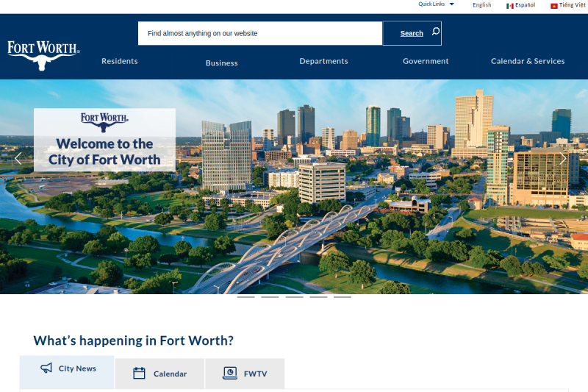Switch to the Calendar tab

click(159, 374)
